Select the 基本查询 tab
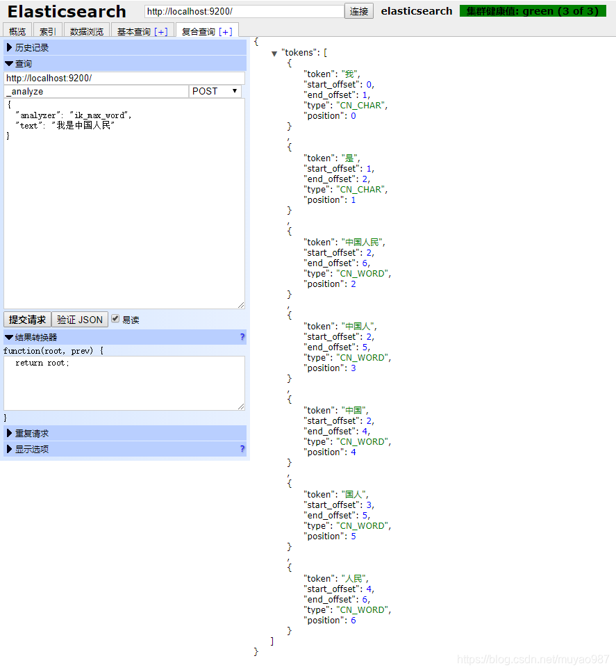Screen dimensions: 616x672 (133, 31)
